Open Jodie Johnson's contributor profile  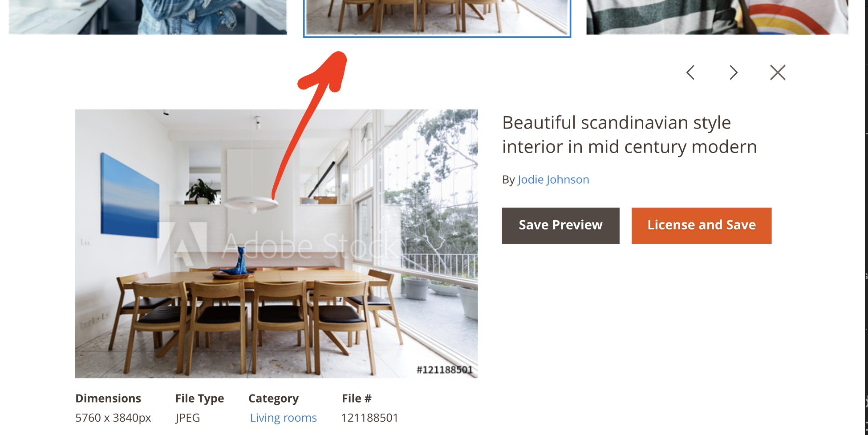(x=553, y=180)
